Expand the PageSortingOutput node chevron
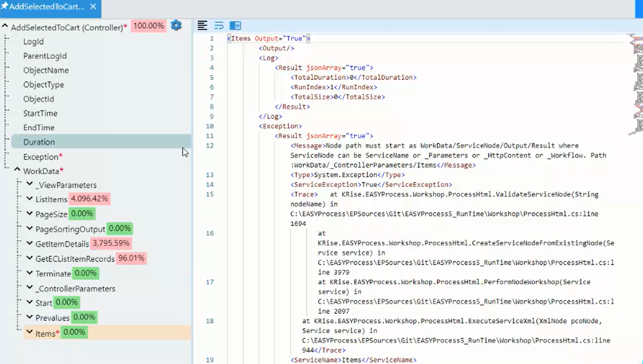The image size is (643, 364). [30, 228]
